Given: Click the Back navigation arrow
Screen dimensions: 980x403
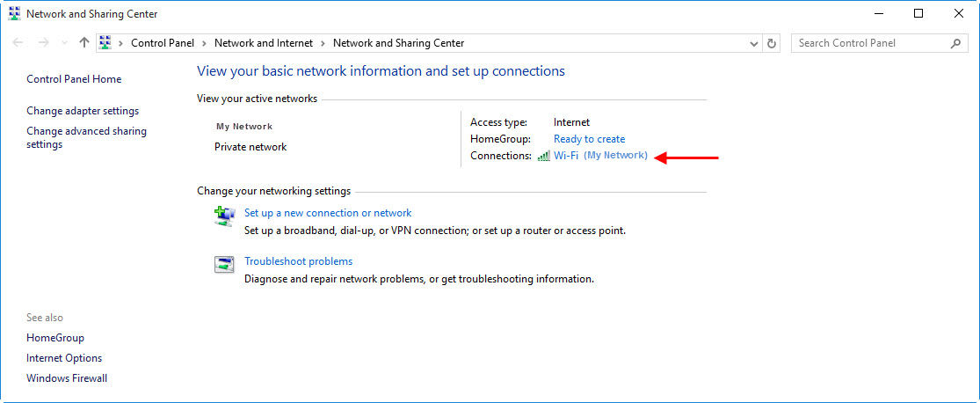Looking at the screenshot, I should [x=18, y=43].
